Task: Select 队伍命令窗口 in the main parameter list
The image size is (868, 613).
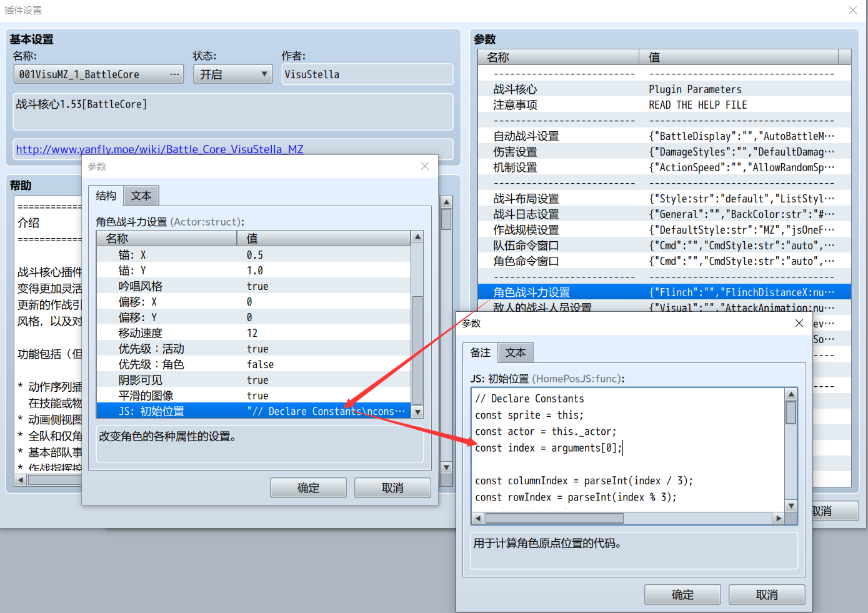Action: click(x=664, y=246)
